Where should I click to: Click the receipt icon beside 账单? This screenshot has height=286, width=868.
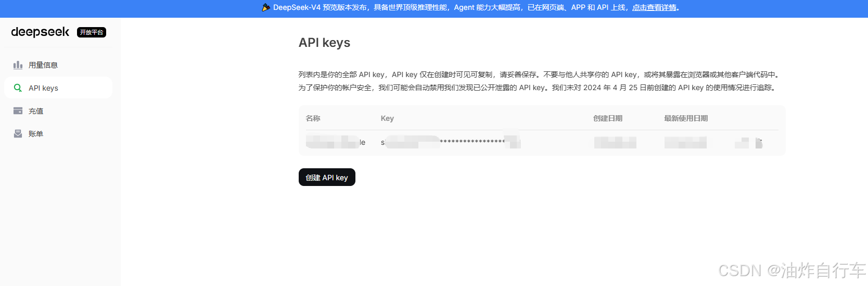pos(18,134)
